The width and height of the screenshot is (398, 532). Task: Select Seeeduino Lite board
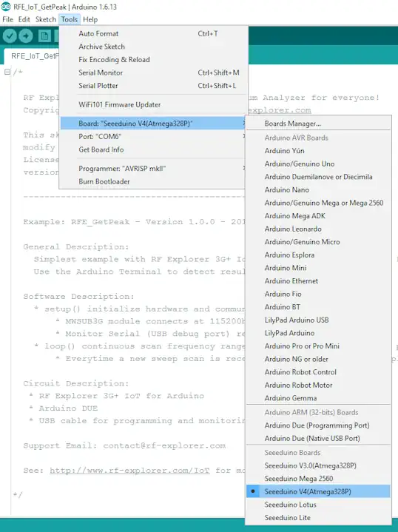pos(318,518)
